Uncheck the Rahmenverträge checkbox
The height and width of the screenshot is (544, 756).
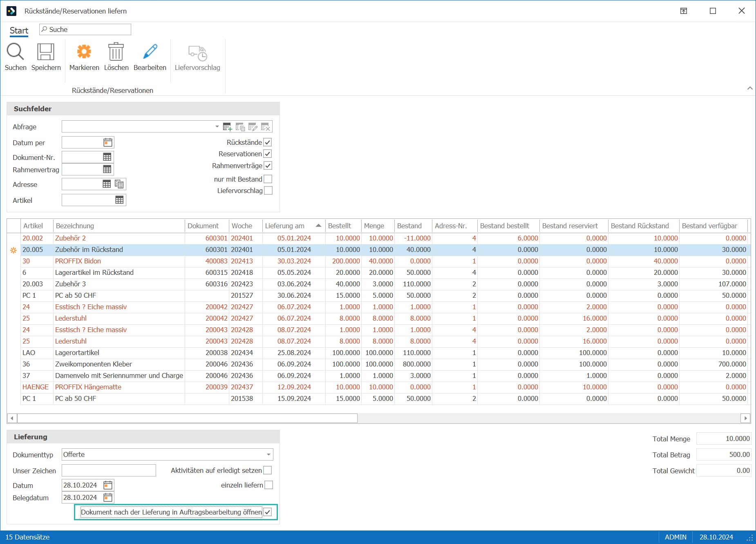268,166
